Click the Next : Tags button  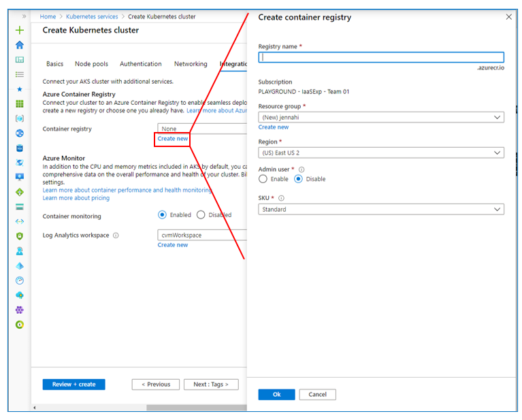(211, 385)
